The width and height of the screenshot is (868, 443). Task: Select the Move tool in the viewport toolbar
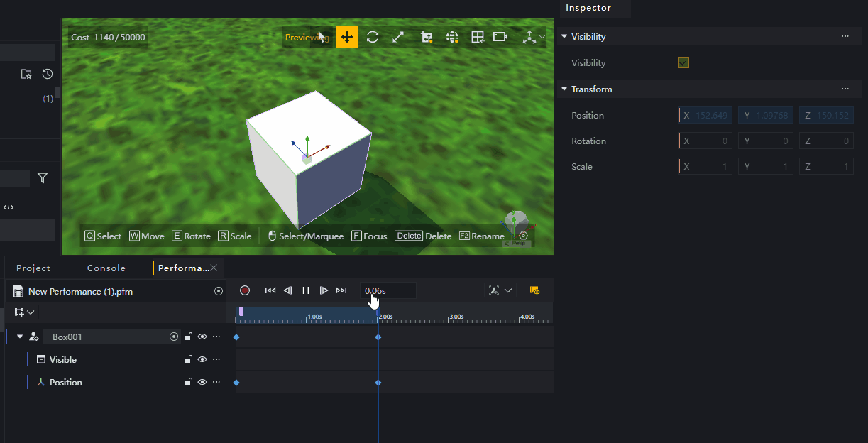tap(346, 37)
